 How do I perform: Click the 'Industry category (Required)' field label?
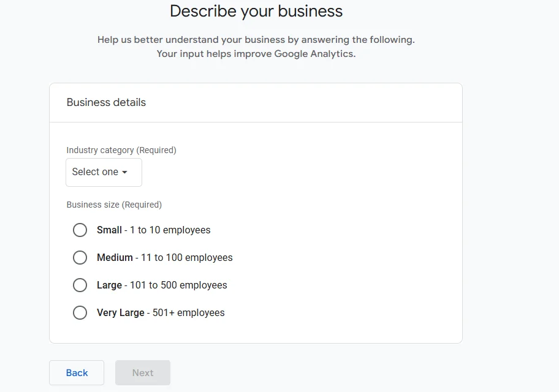click(121, 150)
